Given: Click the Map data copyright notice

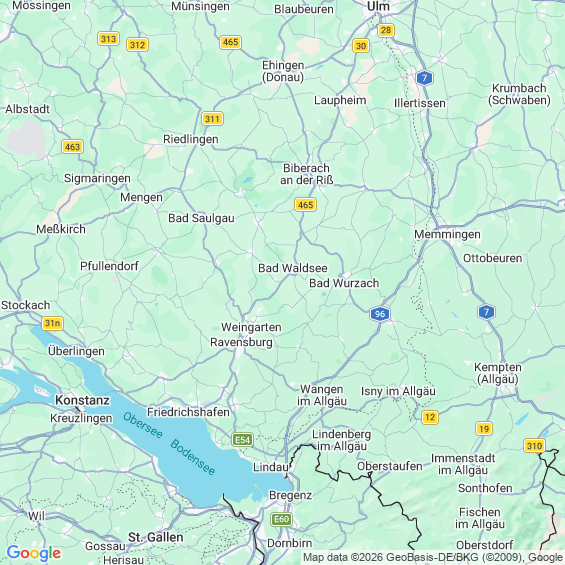Looking at the screenshot, I should (433, 557).
